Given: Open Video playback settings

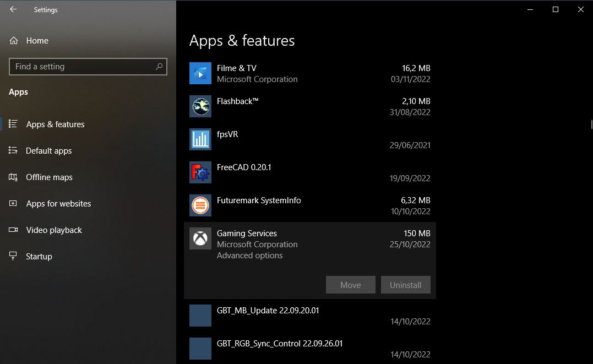Looking at the screenshot, I should (88, 230).
